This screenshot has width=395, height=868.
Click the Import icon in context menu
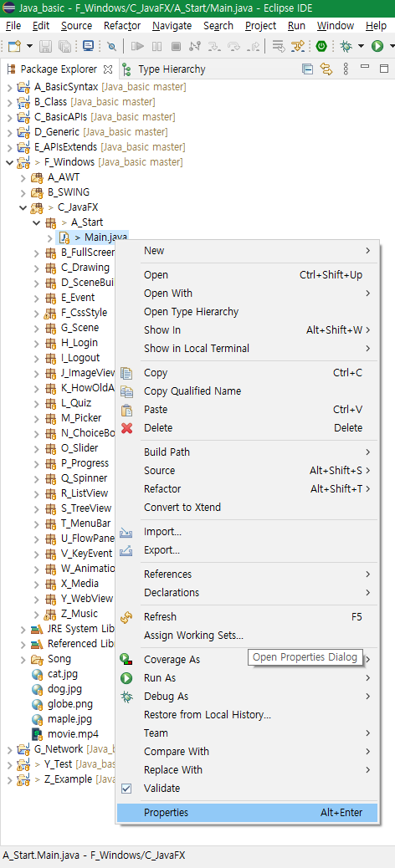click(x=127, y=532)
